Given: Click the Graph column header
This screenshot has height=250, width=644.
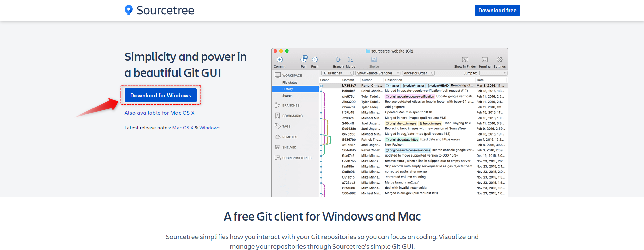Looking at the screenshot, I should [325, 80].
